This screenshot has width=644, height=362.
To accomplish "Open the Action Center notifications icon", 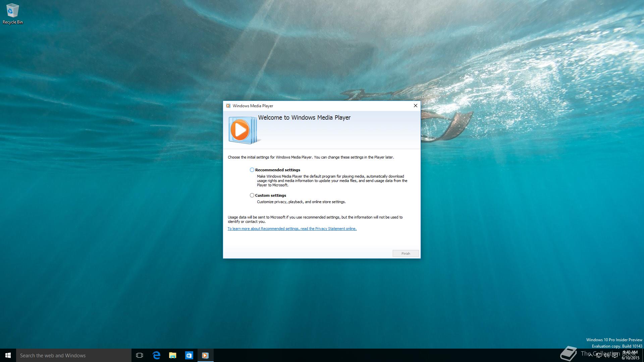I will pos(615,355).
